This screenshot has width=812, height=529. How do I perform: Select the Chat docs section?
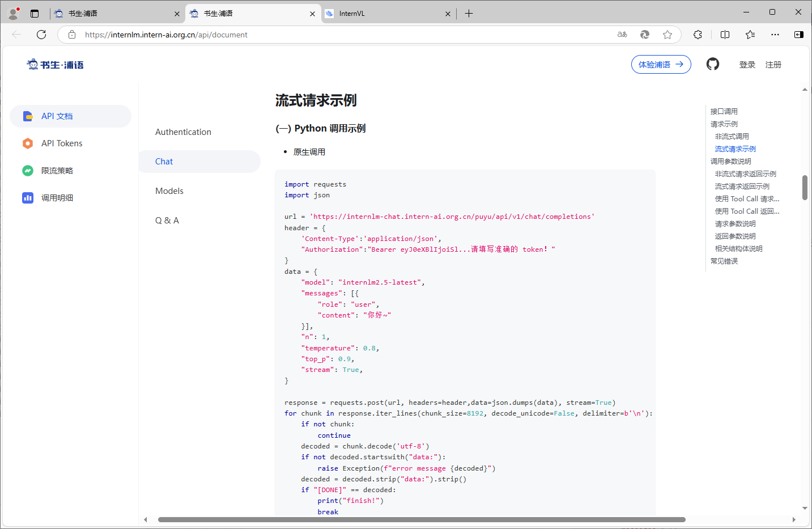199,162
